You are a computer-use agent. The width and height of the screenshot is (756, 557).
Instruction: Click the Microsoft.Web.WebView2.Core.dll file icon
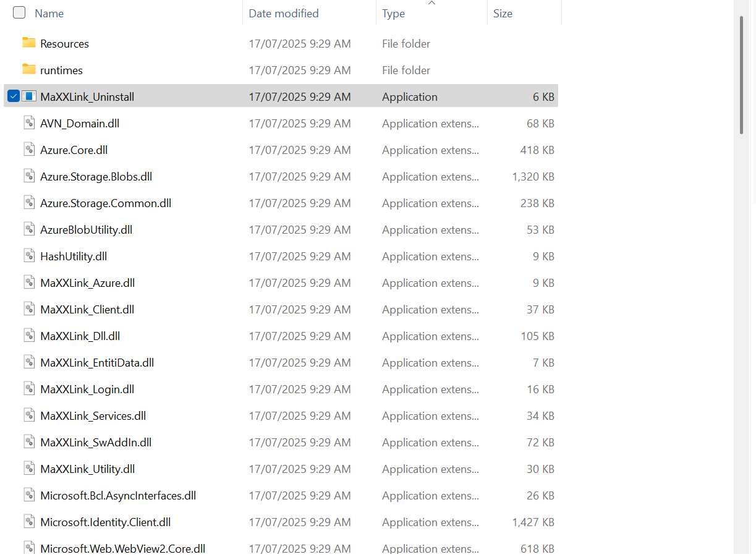[29, 548]
